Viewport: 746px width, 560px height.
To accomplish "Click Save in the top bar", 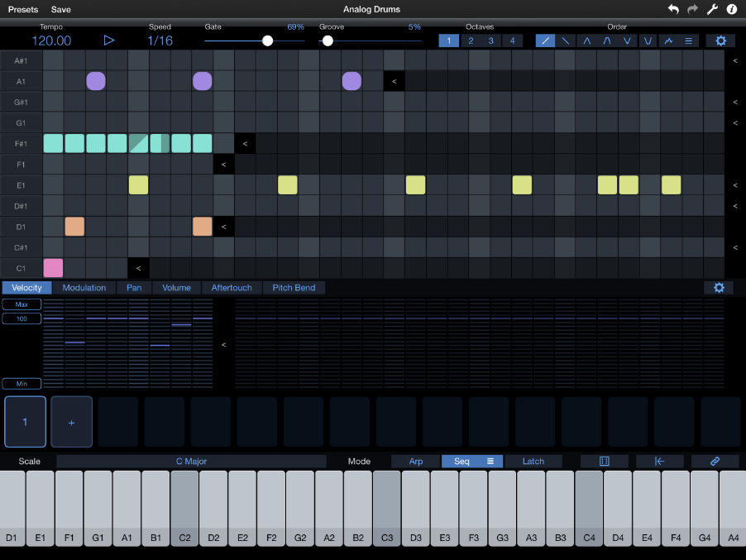I will click(60, 10).
